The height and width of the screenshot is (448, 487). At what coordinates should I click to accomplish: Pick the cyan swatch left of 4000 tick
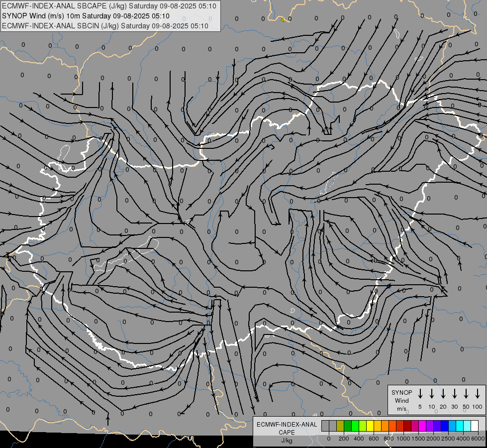(x=460, y=426)
